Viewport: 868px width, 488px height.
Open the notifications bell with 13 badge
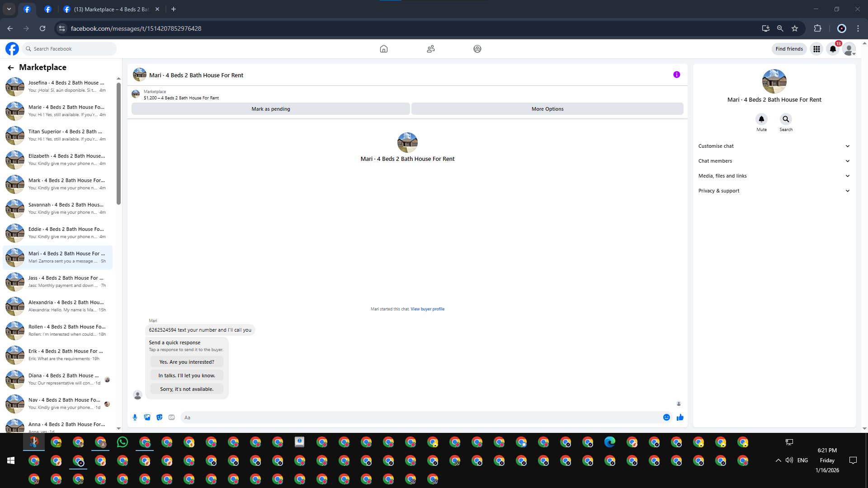point(833,49)
